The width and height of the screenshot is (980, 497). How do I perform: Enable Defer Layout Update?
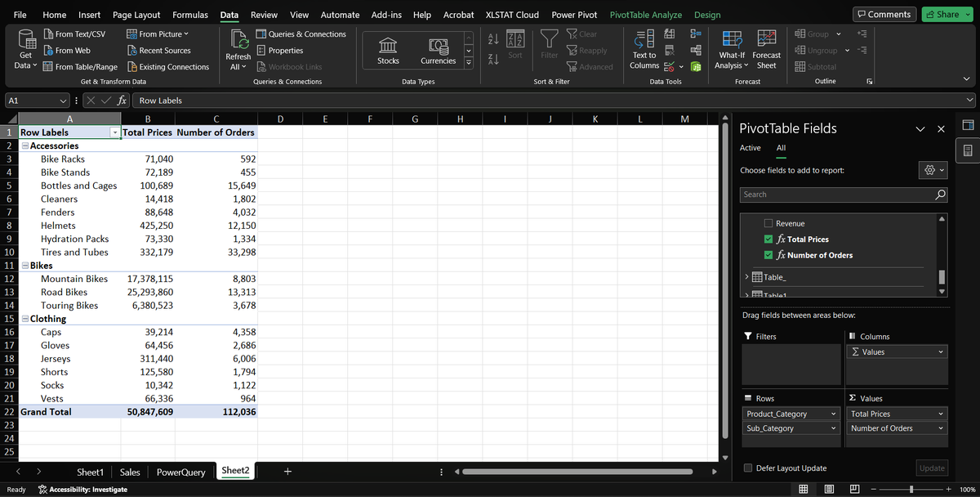point(748,468)
